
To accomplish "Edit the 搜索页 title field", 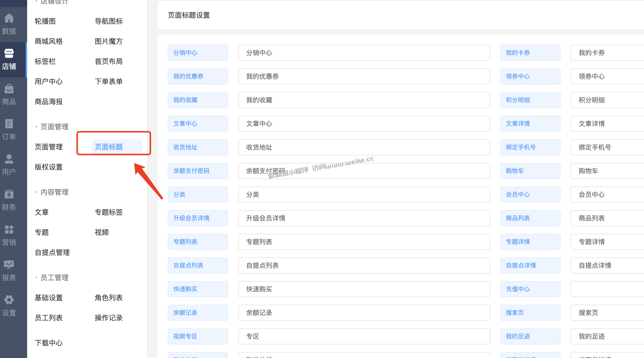I will [607, 313].
